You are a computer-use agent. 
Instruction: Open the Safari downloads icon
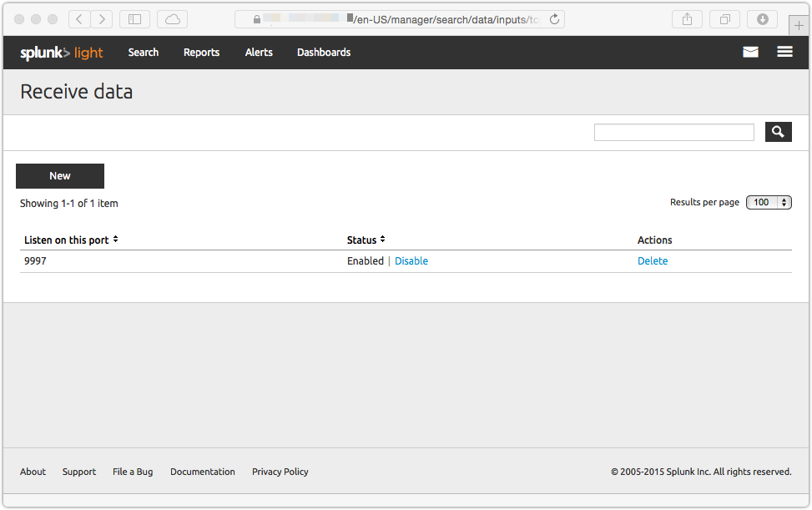click(x=762, y=19)
